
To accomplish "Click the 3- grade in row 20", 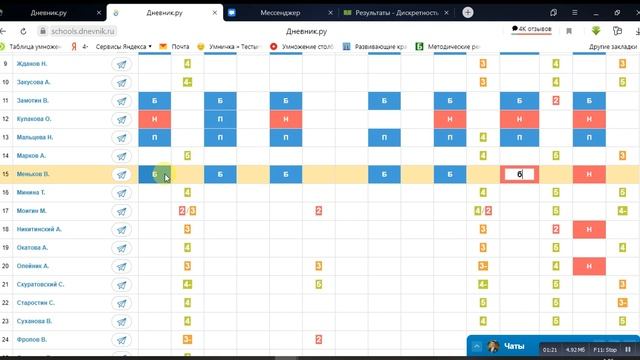I will pyautogui.click(x=483, y=266).
